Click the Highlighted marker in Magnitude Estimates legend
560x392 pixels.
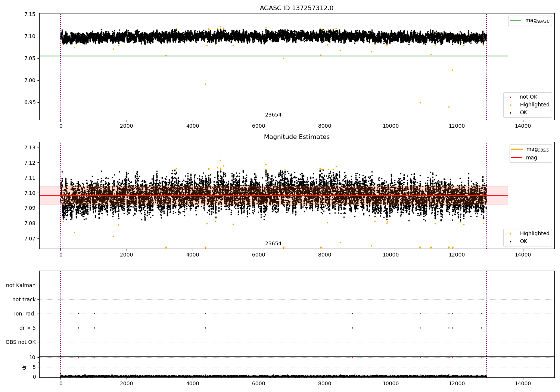point(510,234)
